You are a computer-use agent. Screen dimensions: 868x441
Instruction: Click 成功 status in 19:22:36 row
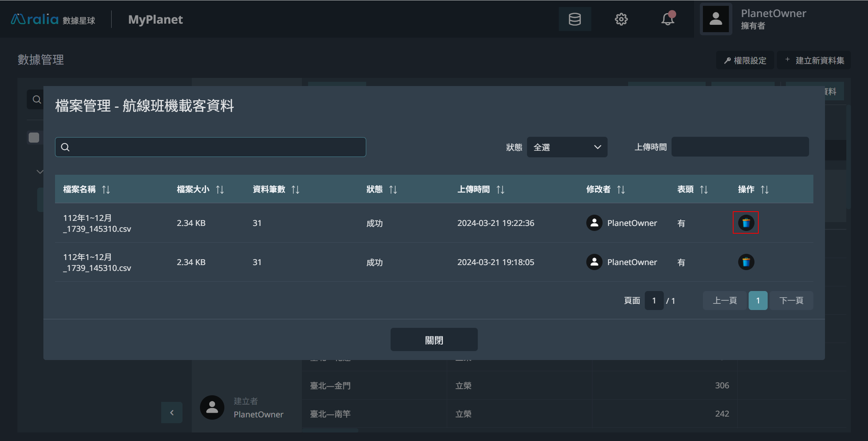pos(374,223)
